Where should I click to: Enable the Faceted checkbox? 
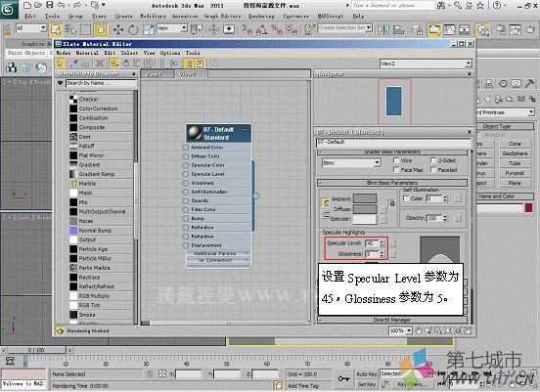[x=433, y=170]
